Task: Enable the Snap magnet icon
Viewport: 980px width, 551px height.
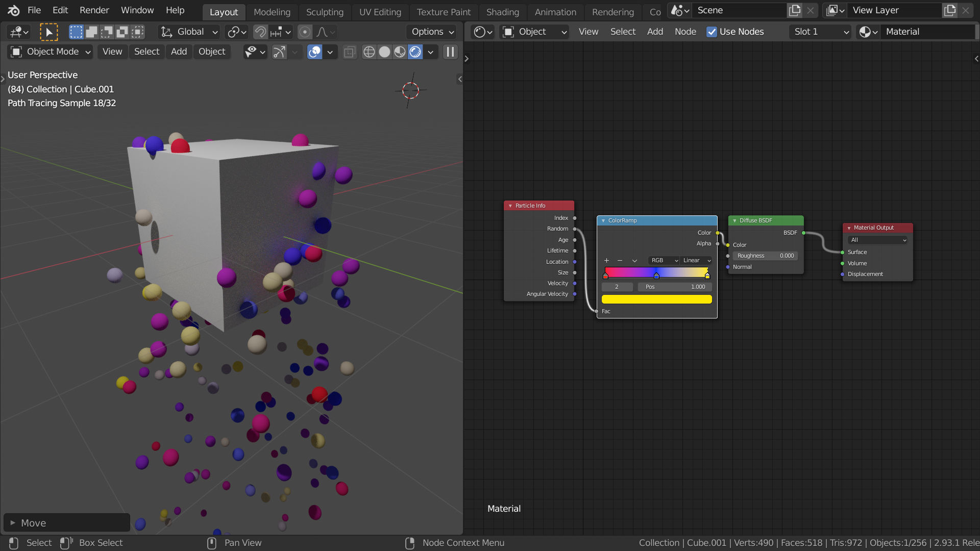Action: click(259, 32)
